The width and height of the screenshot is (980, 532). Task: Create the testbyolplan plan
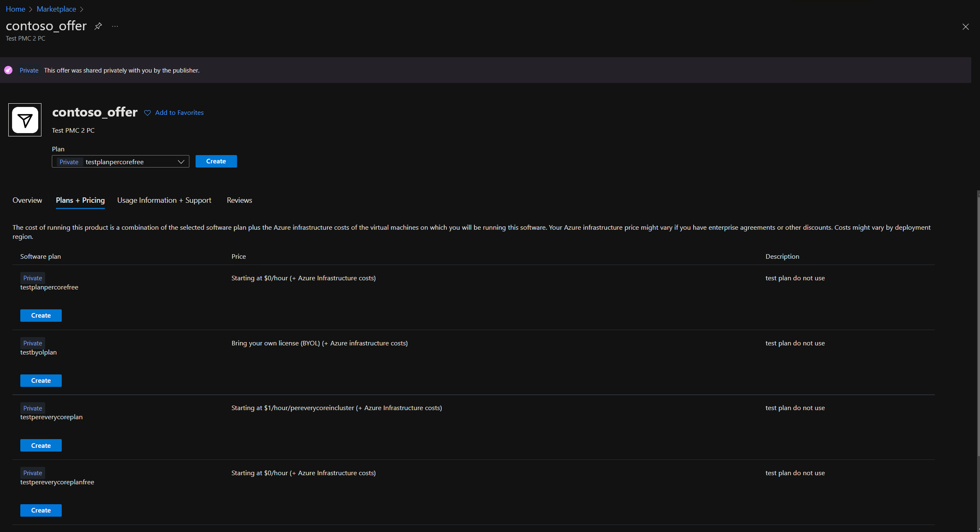tap(41, 381)
